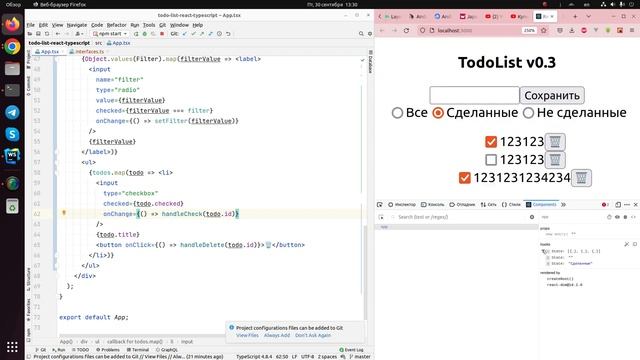
Task: Open the Components DevTools tab
Action: 541,204
